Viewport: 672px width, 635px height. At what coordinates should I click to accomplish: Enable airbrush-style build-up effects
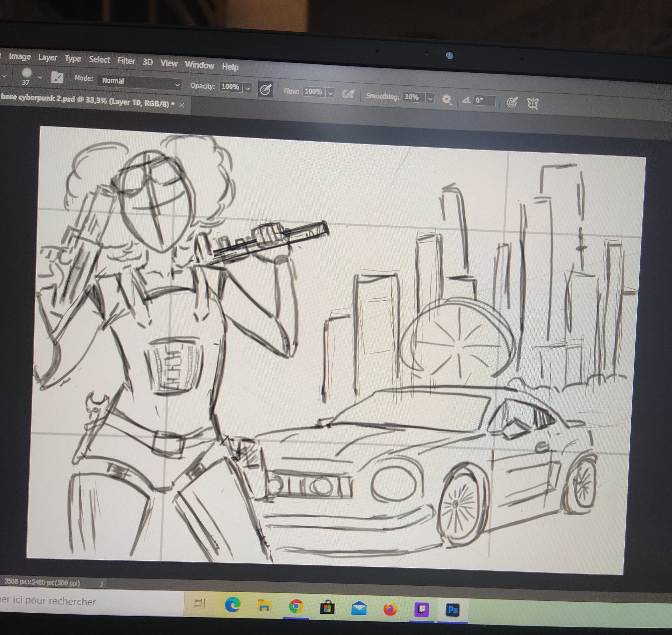(348, 94)
